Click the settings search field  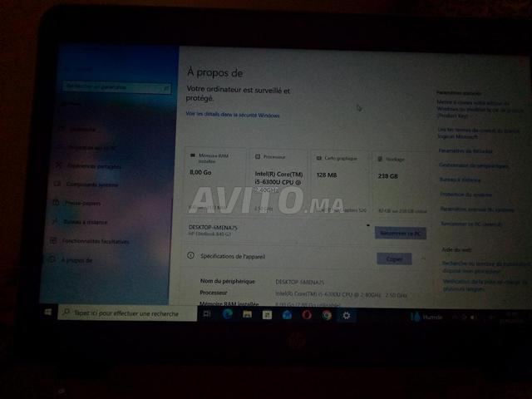coord(116,87)
